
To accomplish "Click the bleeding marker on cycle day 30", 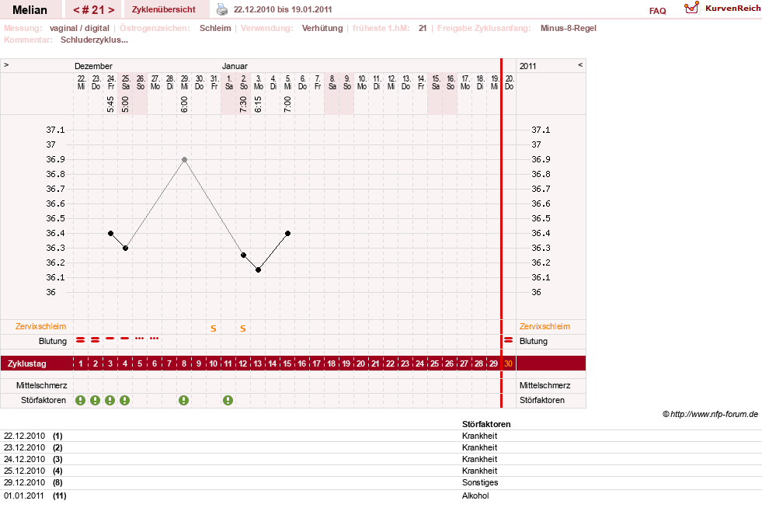I will (x=508, y=340).
